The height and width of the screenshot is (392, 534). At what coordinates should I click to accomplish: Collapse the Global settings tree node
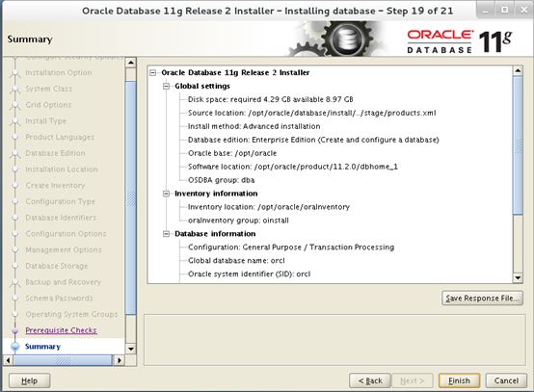(166, 86)
